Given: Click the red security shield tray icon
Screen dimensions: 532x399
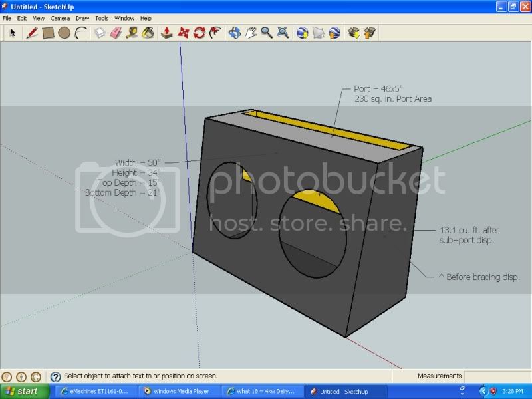Looking at the screenshot, I should click(x=493, y=392).
